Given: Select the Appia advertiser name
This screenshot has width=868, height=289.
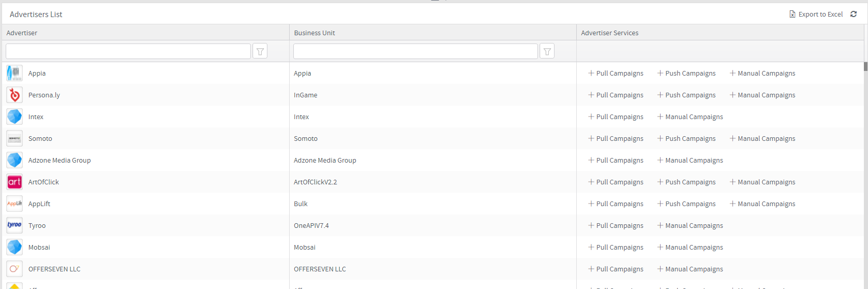Looking at the screenshot, I should (x=37, y=73).
